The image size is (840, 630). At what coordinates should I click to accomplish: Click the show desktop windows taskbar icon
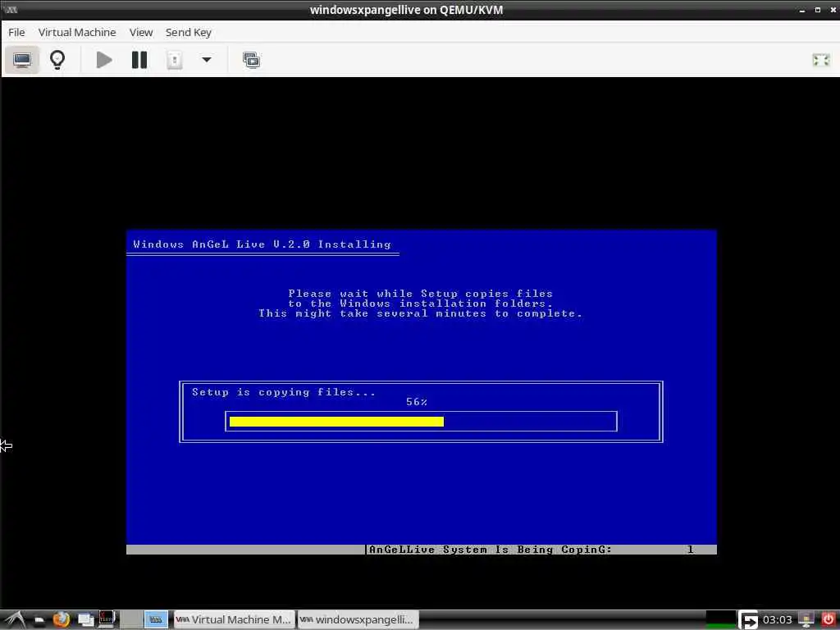85,620
